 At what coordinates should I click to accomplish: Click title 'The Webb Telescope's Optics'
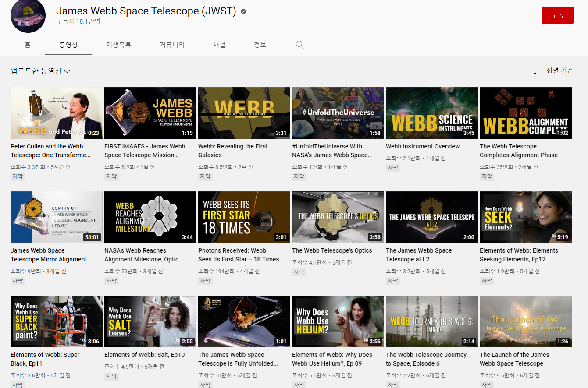(x=332, y=250)
